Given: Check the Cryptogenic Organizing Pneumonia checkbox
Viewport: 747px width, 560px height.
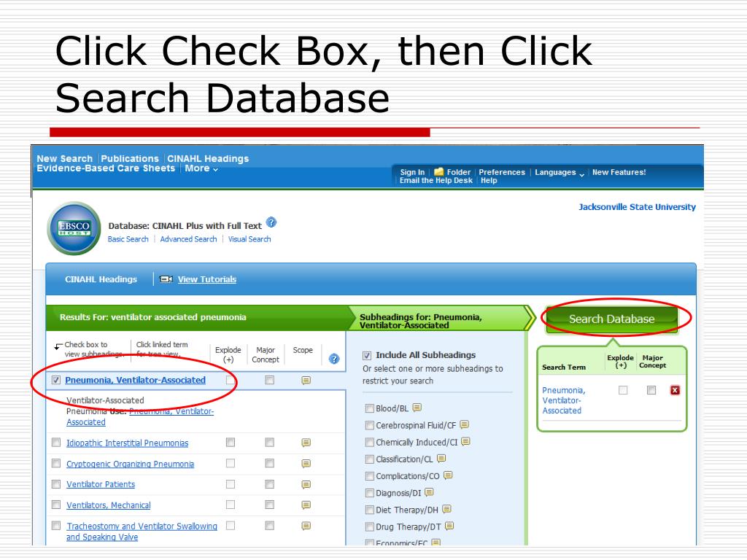Looking at the screenshot, I should (56, 463).
